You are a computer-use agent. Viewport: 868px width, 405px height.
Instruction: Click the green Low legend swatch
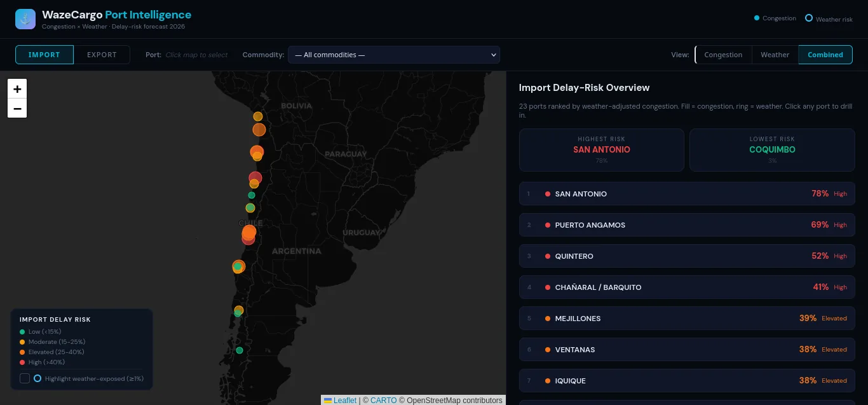coord(22,332)
